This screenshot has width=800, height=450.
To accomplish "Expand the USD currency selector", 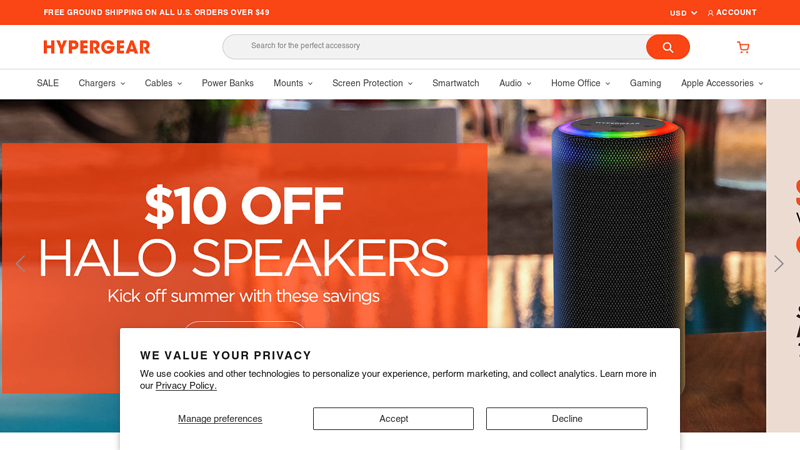I will click(x=683, y=13).
